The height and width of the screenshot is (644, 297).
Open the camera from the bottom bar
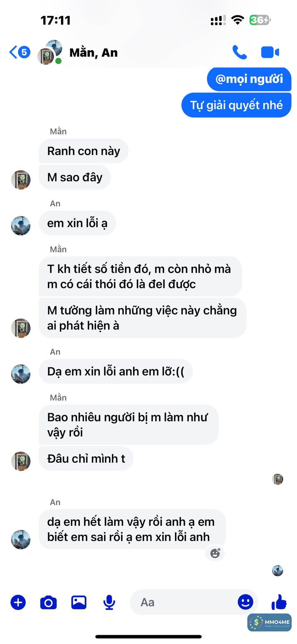pos(48,602)
